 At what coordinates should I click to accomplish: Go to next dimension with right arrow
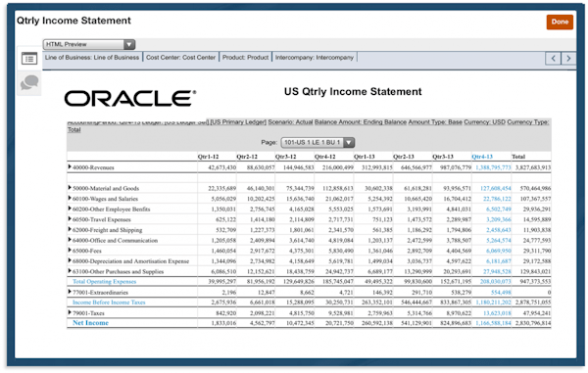point(568,58)
